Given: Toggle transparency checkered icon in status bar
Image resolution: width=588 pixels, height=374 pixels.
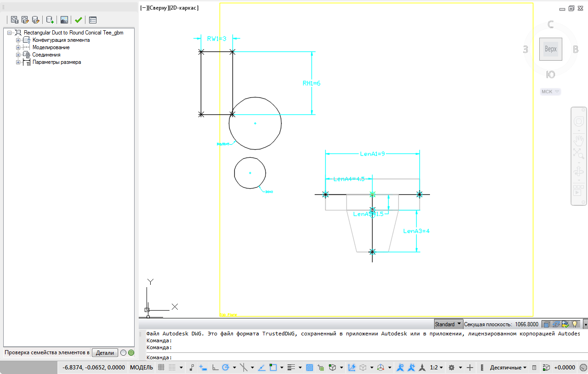Looking at the screenshot, I should tap(310, 368).
